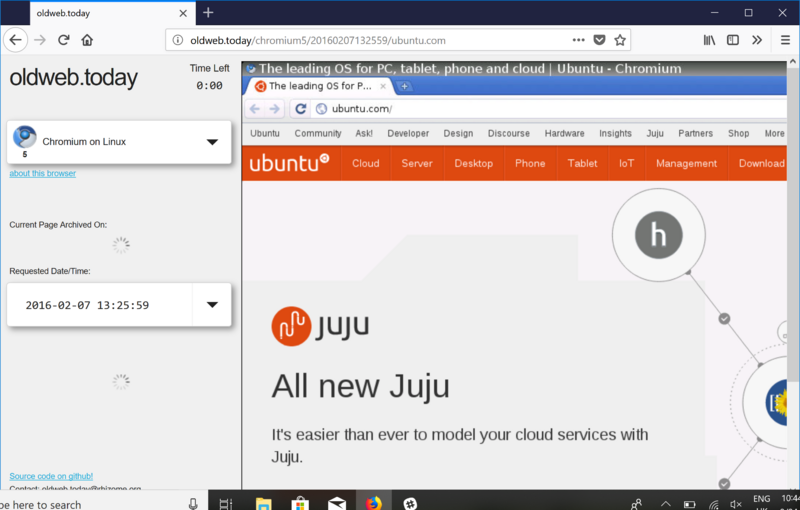Click 'about this browser' link
800x510 pixels.
click(42, 173)
